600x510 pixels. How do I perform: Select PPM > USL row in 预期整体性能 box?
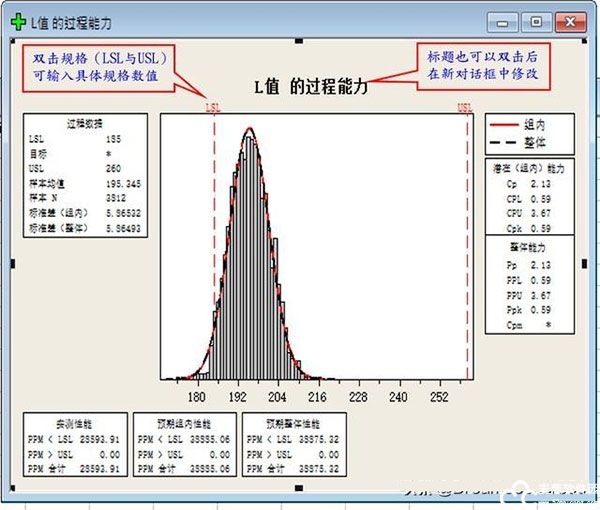tap(293, 455)
